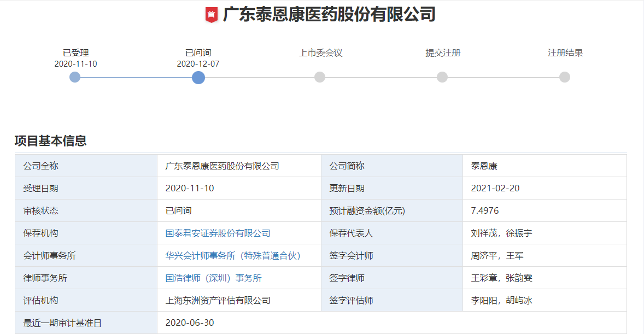Click the 公司简称 label cell
The image size is (644, 334).
tap(392, 166)
